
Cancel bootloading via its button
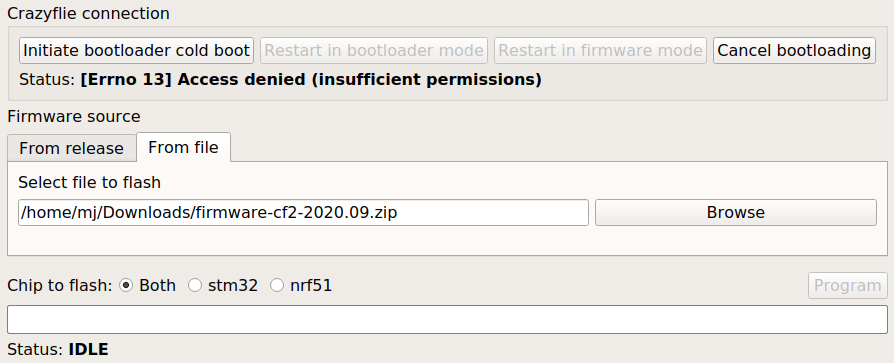794,51
